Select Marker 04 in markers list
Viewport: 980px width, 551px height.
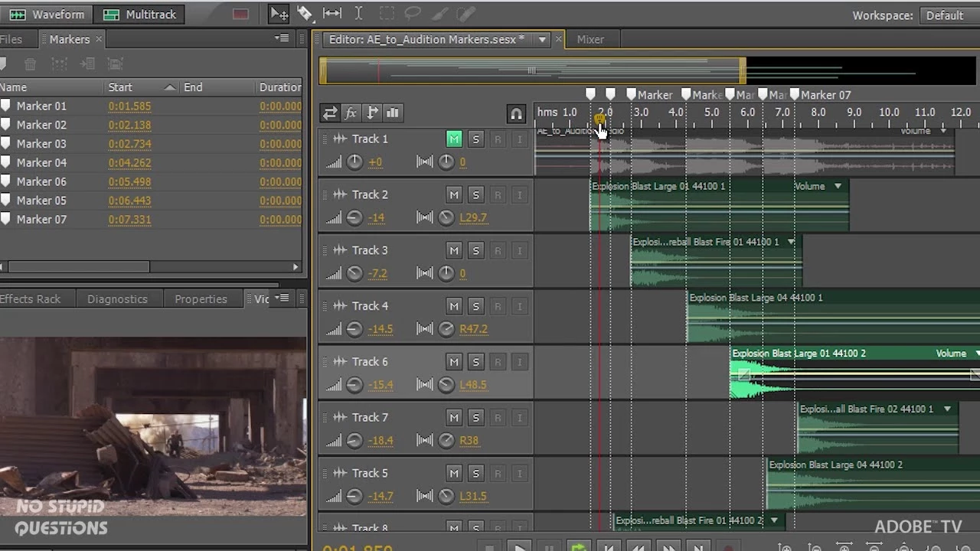pos(151,162)
